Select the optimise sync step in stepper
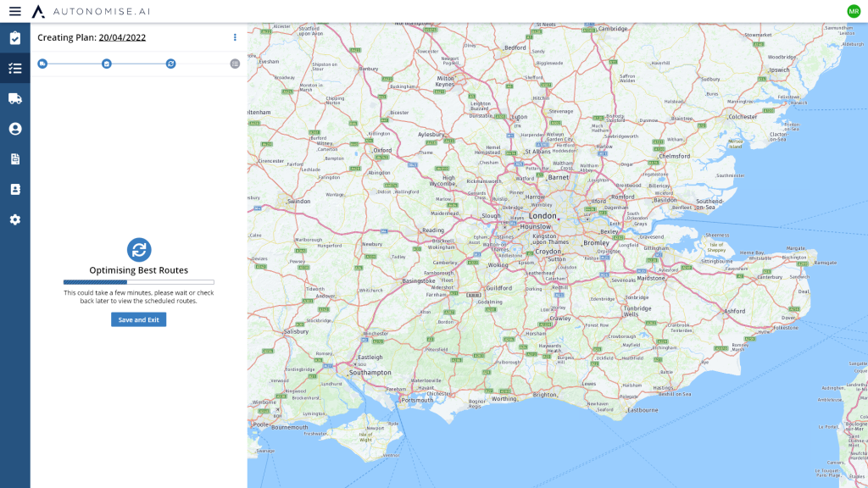This screenshot has width=868, height=488. pyautogui.click(x=170, y=64)
